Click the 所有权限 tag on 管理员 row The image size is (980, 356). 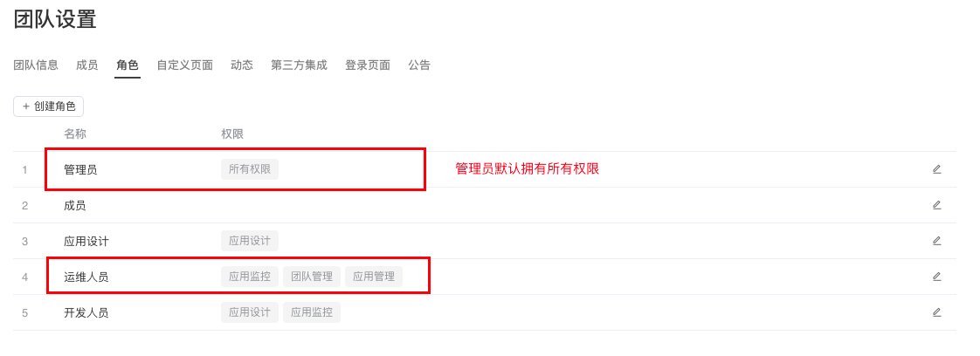pyautogui.click(x=250, y=169)
